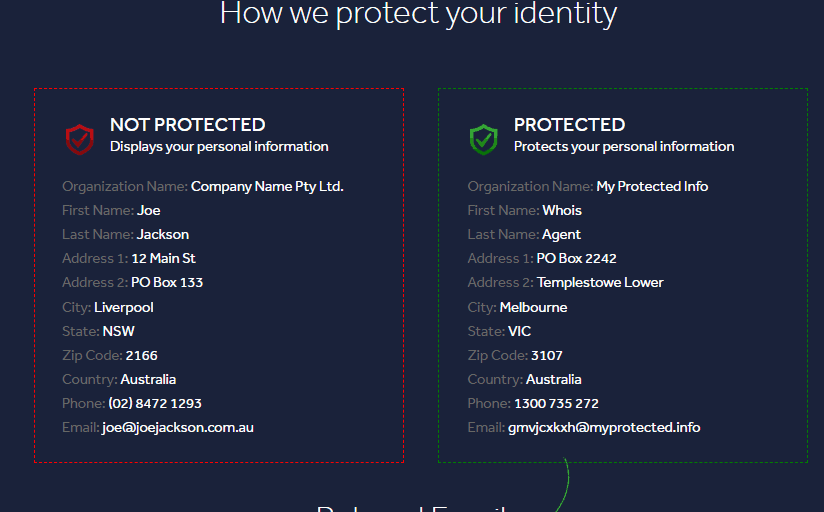Screen dimensions: 824x512
Task: Click the 'Templestowe Lower' address line
Action: pyautogui.click(x=600, y=282)
